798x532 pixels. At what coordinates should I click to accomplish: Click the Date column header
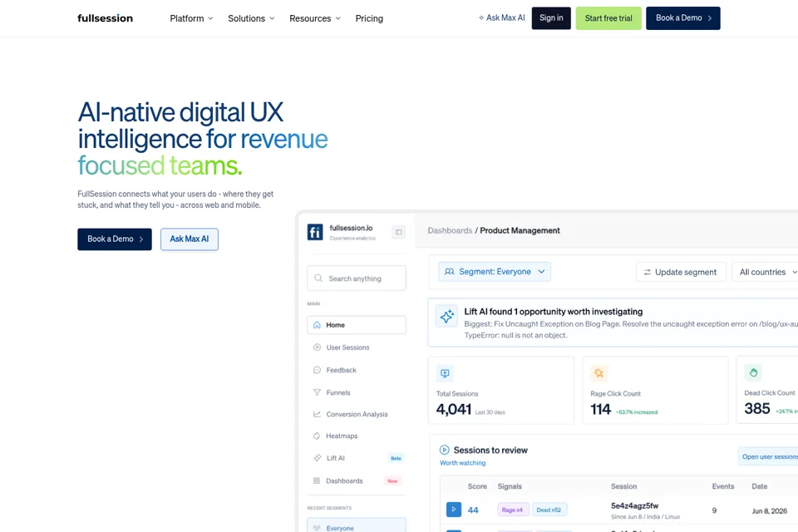pyautogui.click(x=759, y=486)
